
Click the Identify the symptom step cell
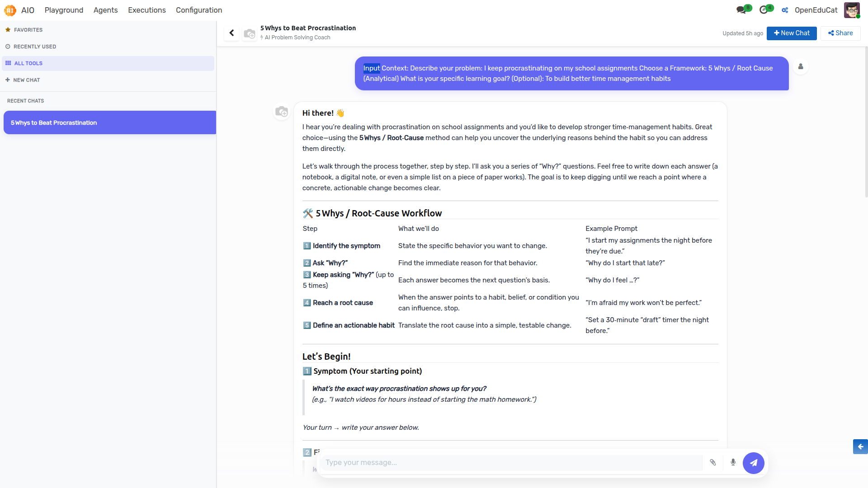(342, 246)
